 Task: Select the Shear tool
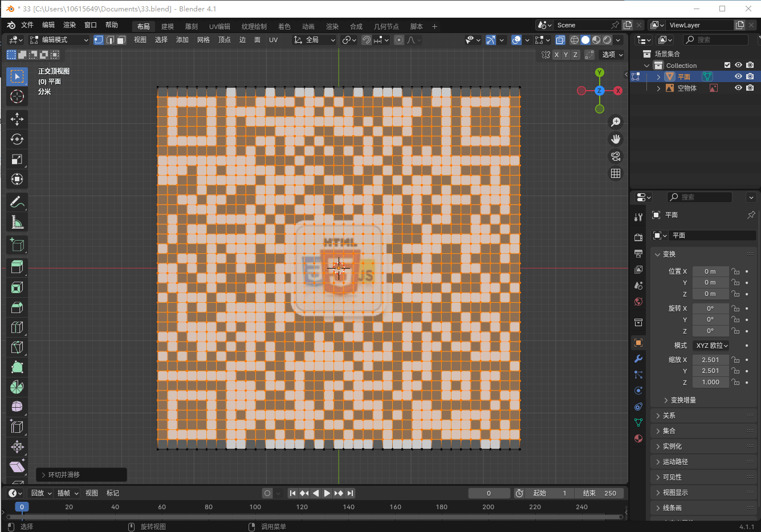click(x=17, y=467)
